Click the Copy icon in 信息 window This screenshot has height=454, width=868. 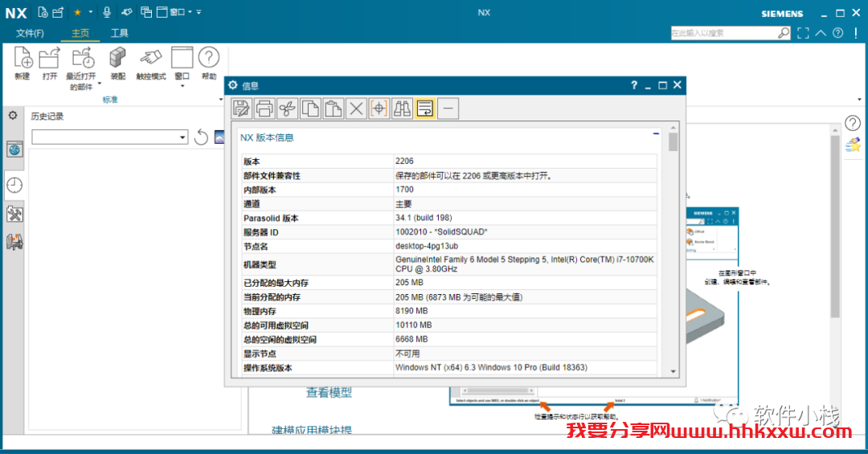(x=310, y=108)
